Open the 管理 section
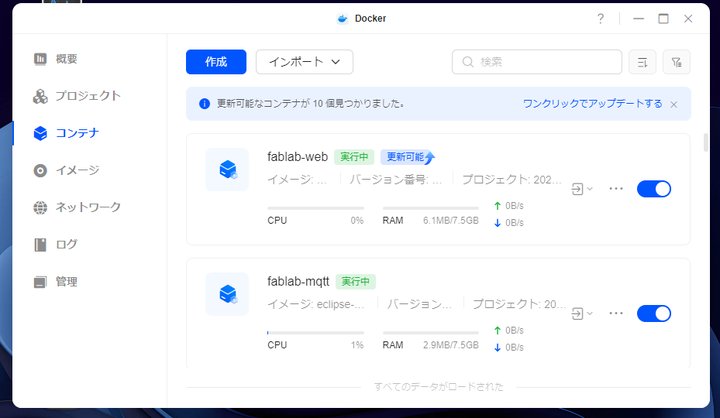This screenshot has width=720, height=418. pos(55,282)
